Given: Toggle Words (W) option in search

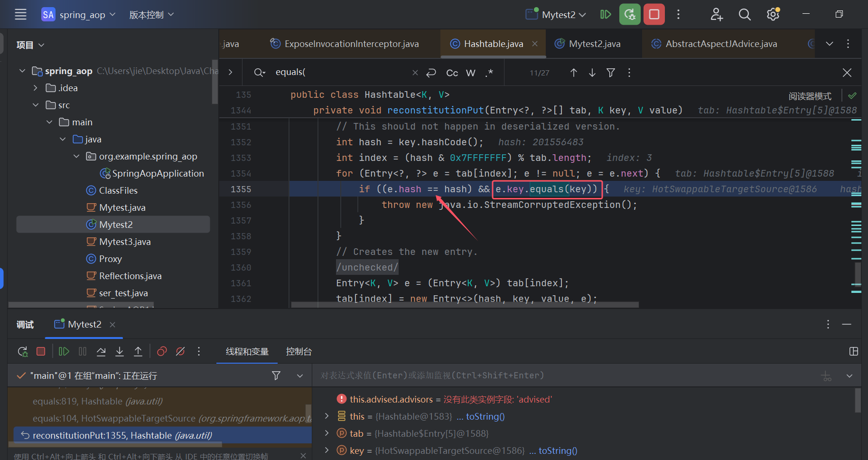Looking at the screenshot, I should [x=471, y=73].
